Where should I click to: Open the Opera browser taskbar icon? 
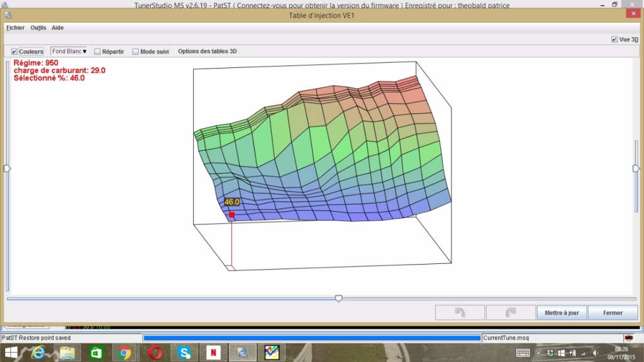pos(155,353)
